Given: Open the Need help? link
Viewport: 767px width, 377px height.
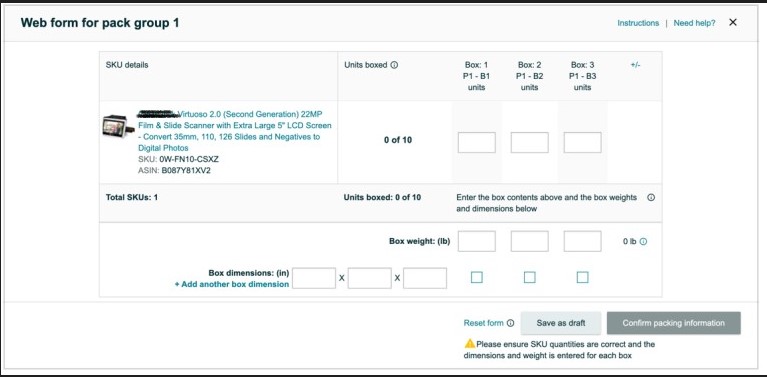Looking at the screenshot, I should pyautogui.click(x=694, y=23).
